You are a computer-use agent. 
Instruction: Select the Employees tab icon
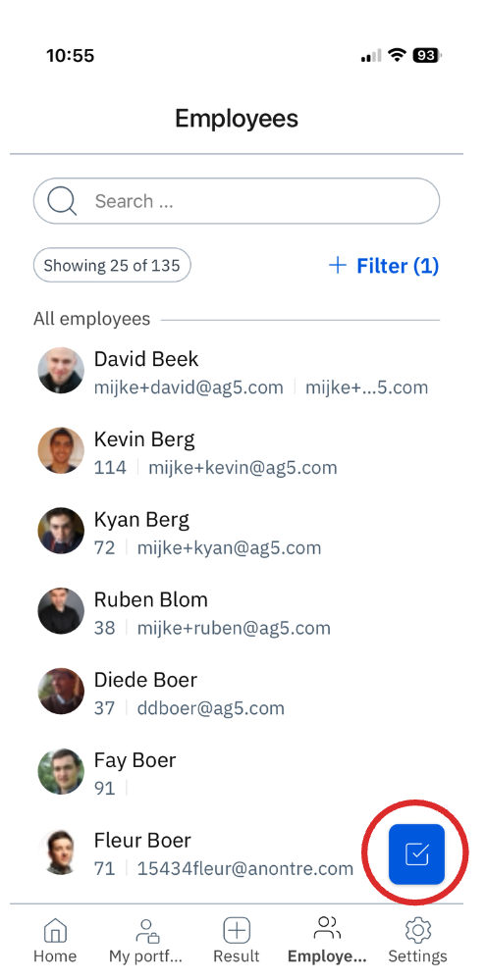[x=327, y=928]
